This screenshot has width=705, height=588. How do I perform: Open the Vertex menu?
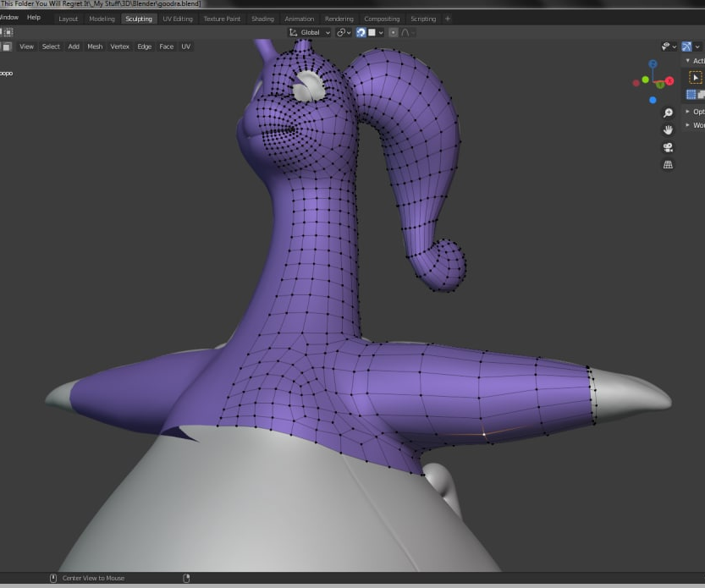pyautogui.click(x=119, y=47)
